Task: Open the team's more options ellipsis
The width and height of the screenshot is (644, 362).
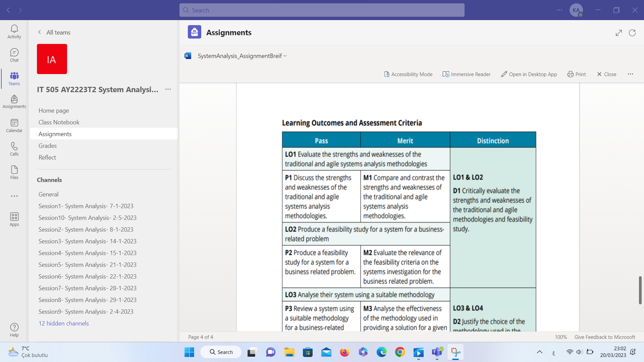Action: coord(168,89)
